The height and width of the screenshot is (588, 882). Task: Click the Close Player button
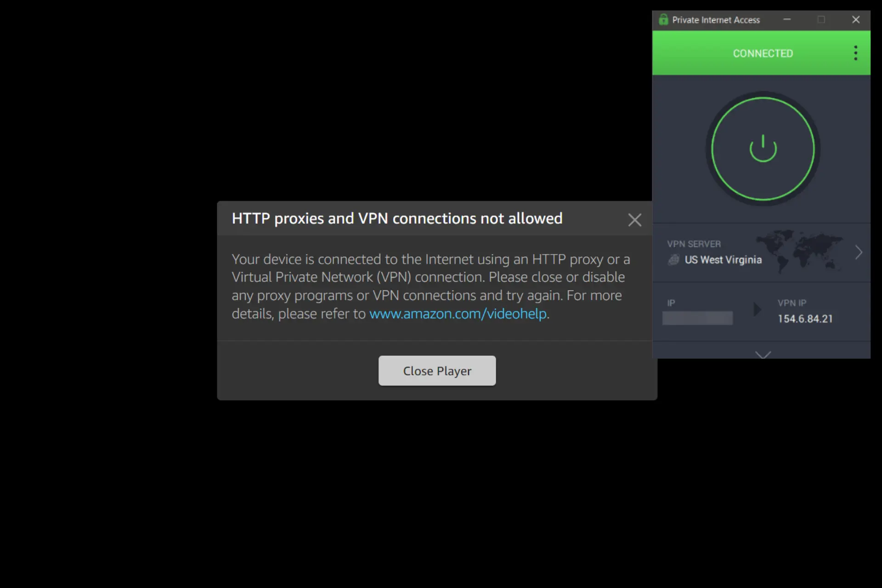coord(437,371)
